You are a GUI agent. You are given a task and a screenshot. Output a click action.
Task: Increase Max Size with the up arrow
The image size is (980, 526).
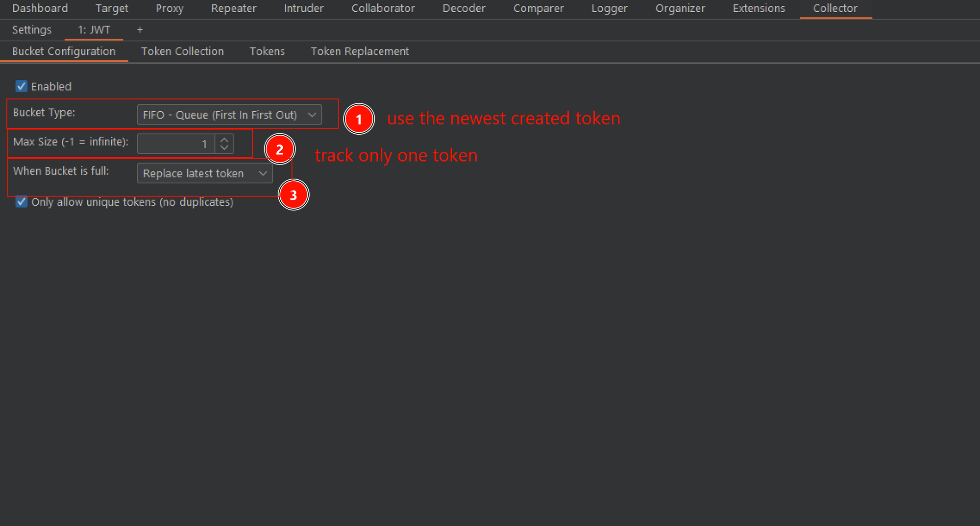coord(224,140)
